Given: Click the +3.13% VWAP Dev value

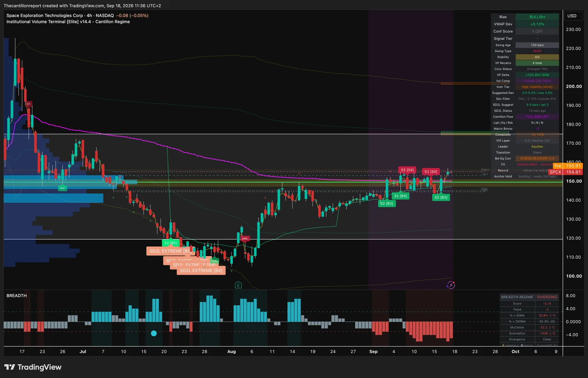Looking at the screenshot, I should pos(537,24).
